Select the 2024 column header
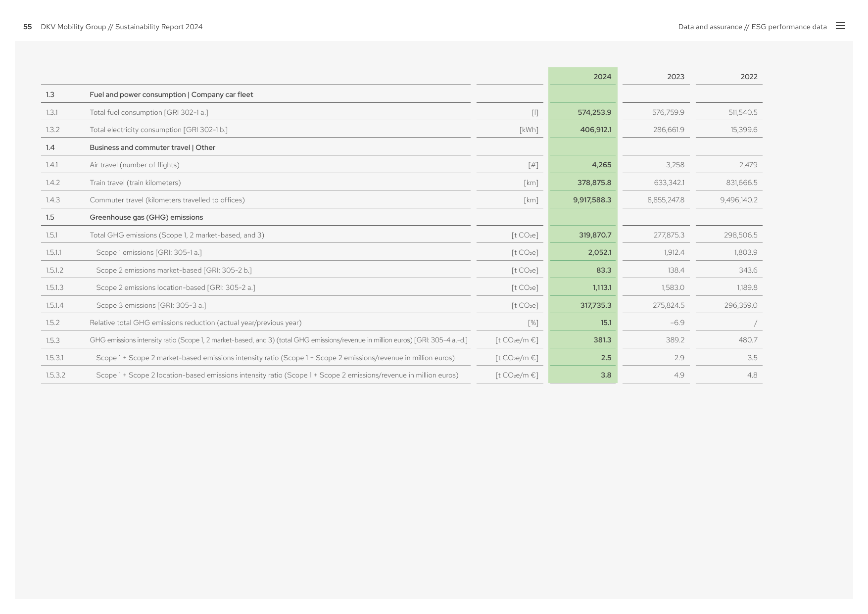 tap(602, 77)
